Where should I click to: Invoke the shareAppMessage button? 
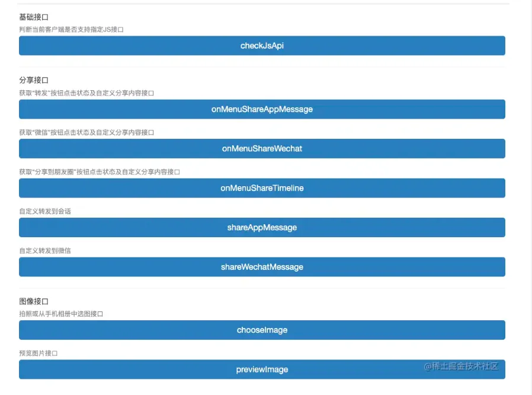[262, 227]
